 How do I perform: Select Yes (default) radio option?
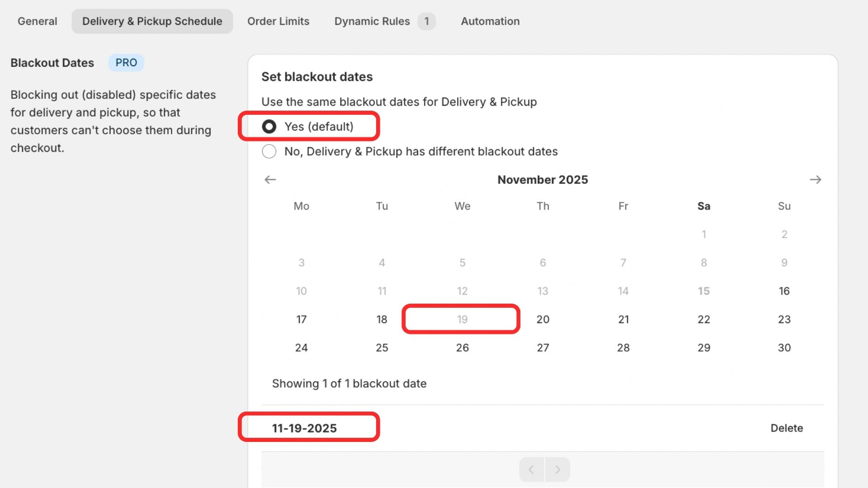[269, 127]
